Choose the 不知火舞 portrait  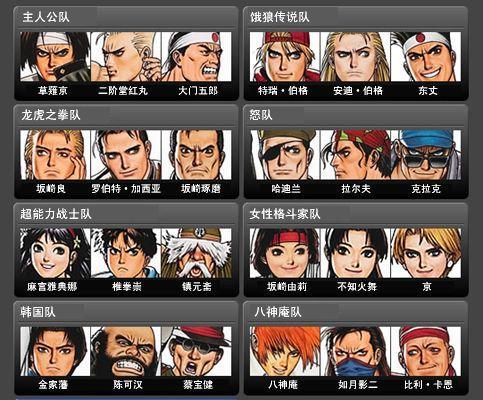click(x=355, y=253)
